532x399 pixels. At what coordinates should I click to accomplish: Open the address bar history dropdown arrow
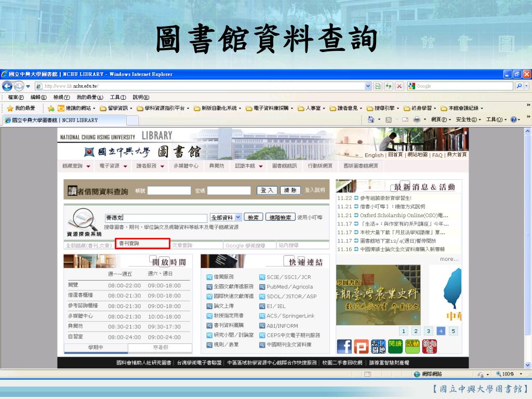coord(368,86)
